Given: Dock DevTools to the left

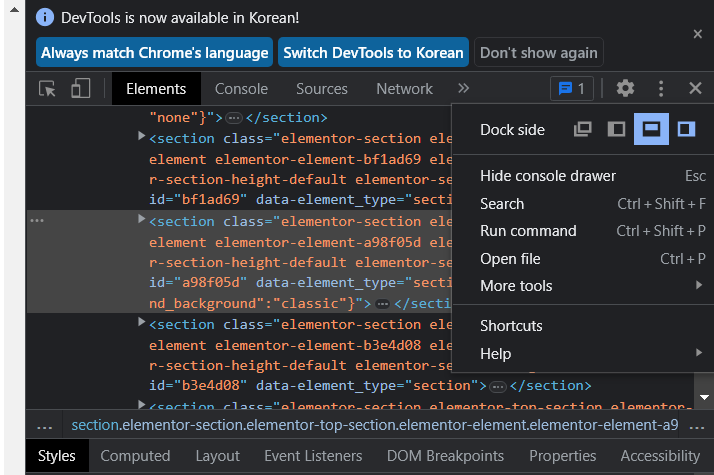Looking at the screenshot, I should [x=617, y=129].
